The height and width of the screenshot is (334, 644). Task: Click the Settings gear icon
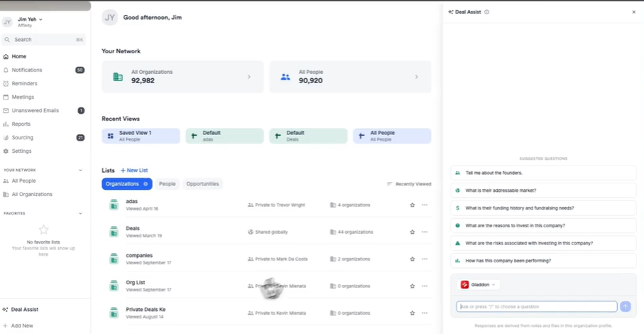6,151
